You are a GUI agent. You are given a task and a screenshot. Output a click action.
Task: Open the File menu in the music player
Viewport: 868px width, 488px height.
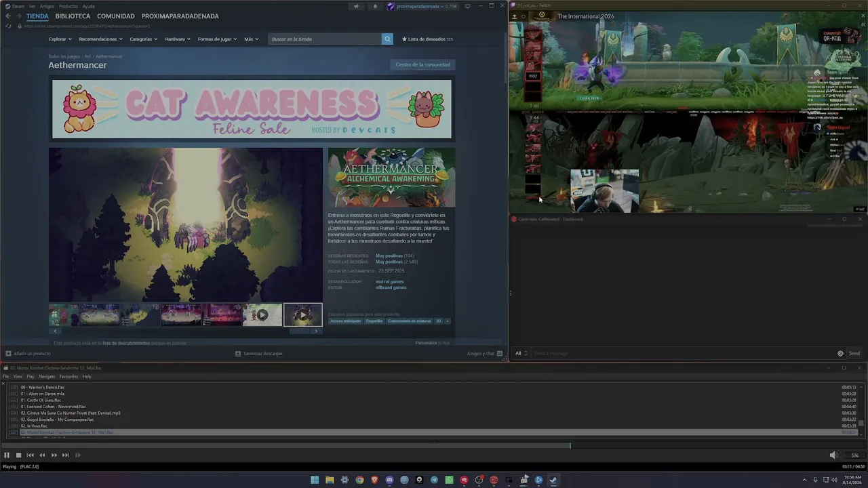tap(5, 376)
